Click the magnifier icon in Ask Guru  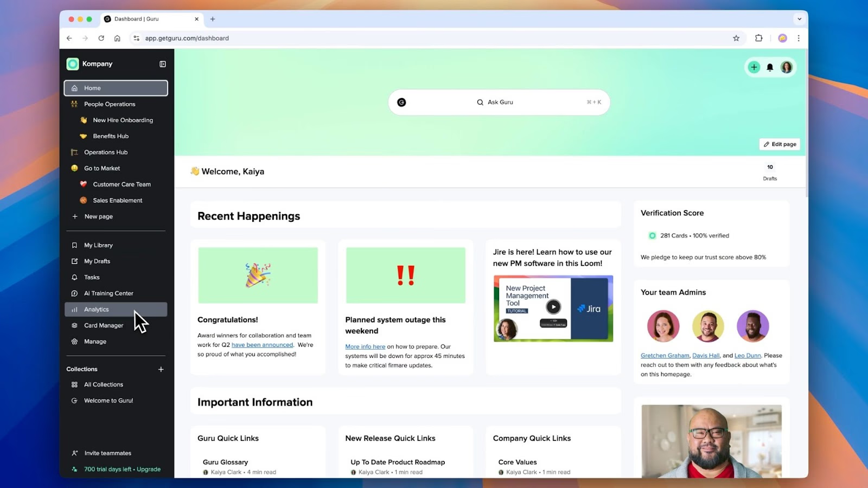point(480,102)
